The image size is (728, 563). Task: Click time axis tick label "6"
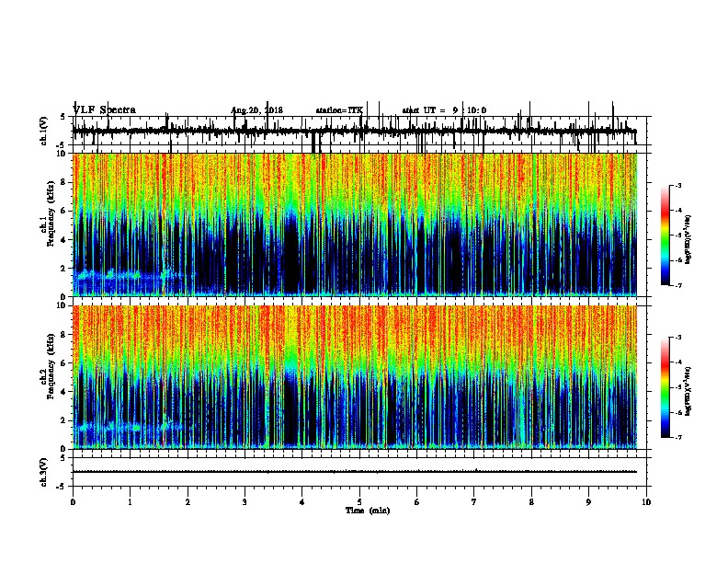coord(417,502)
